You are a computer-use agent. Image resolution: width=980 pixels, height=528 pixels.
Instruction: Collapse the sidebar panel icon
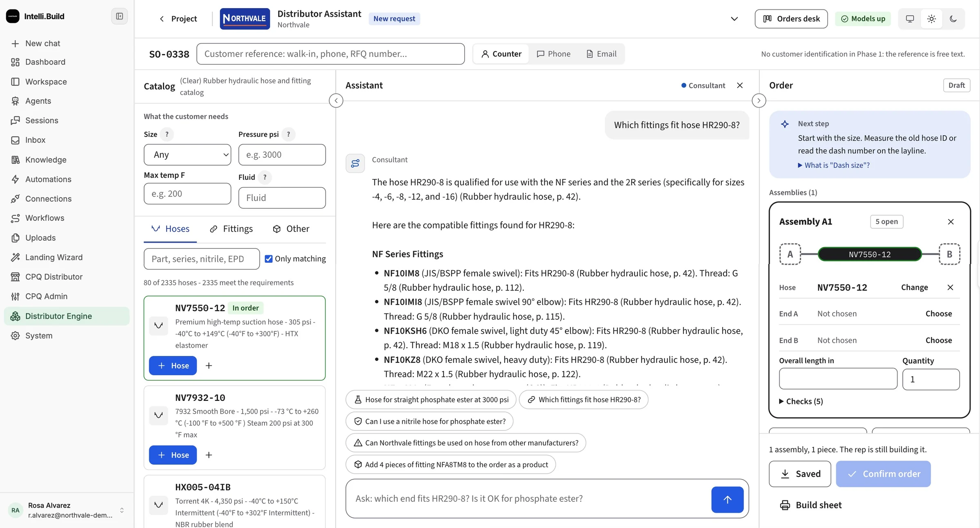pyautogui.click(x=119, y=16)
